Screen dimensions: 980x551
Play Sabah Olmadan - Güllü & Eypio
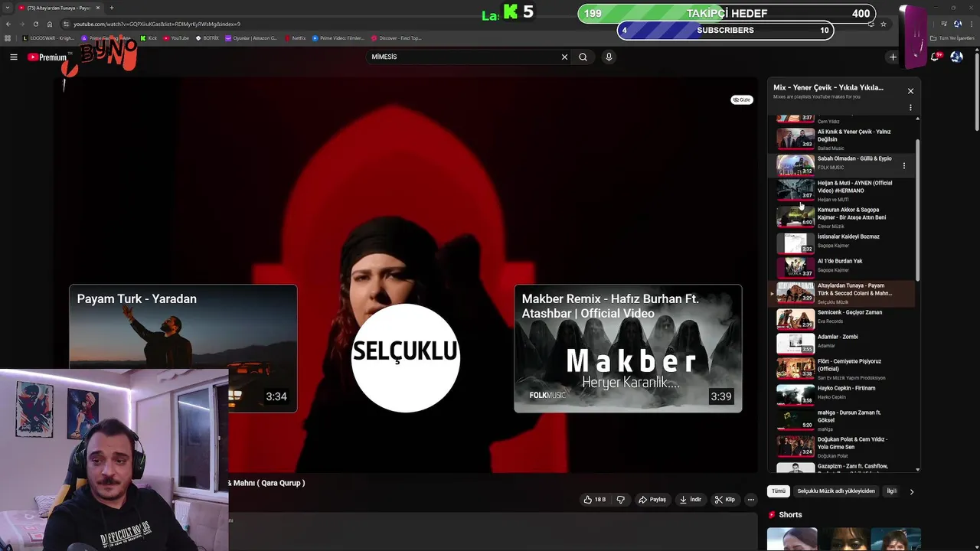click(841, 165)
